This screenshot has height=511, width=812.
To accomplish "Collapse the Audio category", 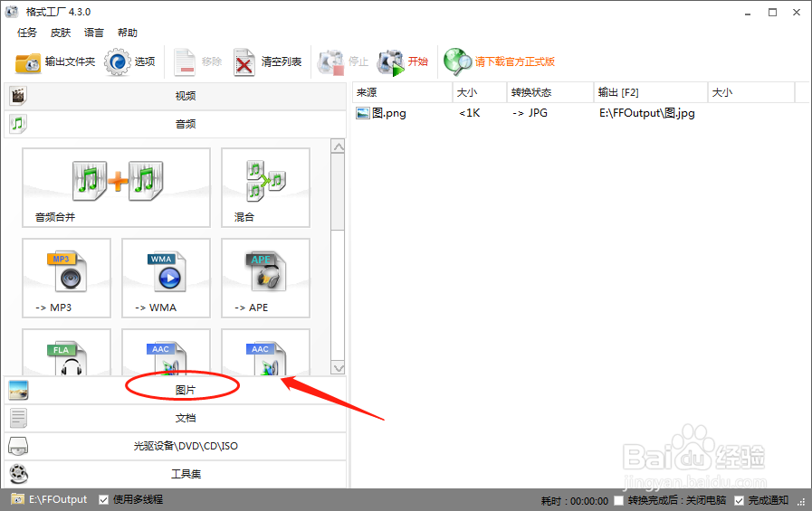I will point(175,124).
